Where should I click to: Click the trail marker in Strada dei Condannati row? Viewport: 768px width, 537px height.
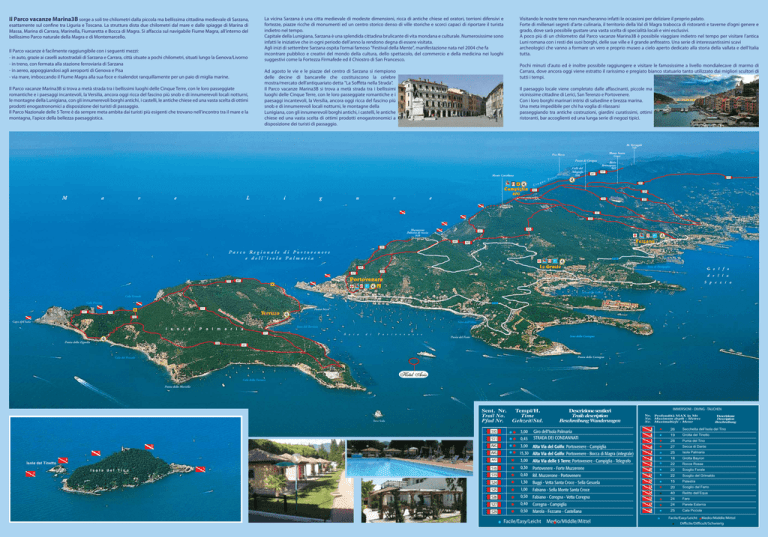coord(494,439)
